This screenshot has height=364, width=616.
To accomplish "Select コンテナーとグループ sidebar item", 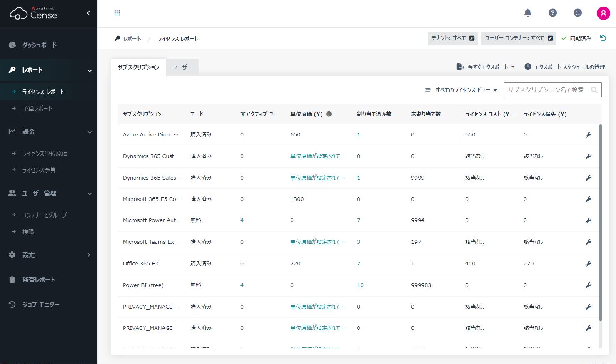I will [45, 215].
